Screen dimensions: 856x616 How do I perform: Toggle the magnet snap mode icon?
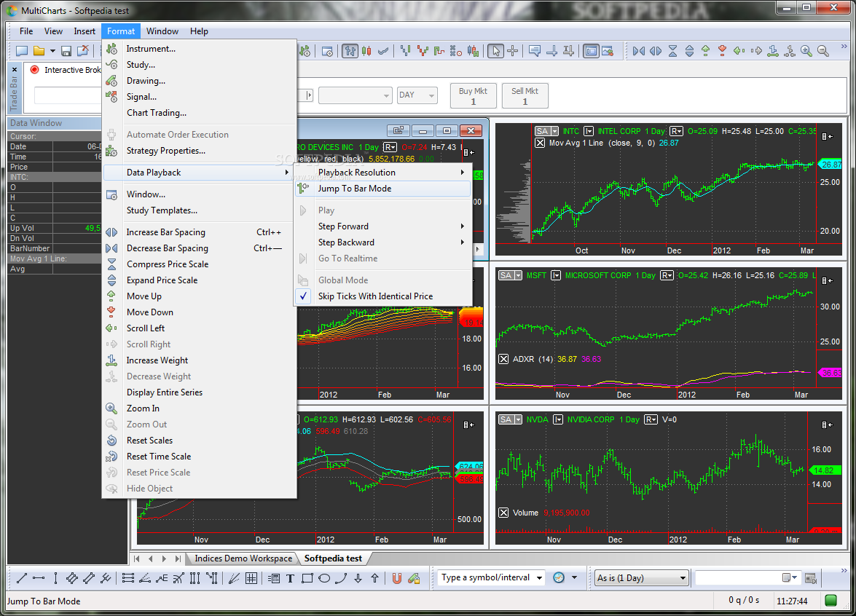tap(397, 578)
